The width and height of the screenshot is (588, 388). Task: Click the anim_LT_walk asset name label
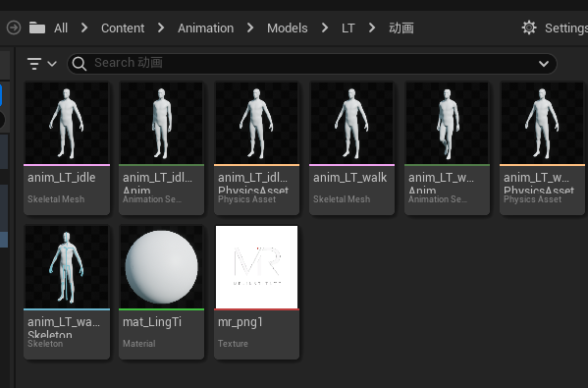click(x=349, y=178)
